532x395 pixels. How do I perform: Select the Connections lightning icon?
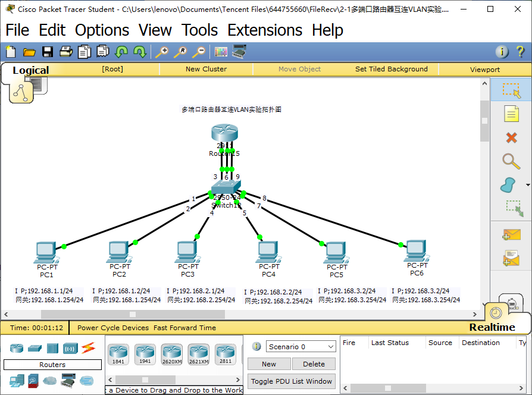pos(88,348)
